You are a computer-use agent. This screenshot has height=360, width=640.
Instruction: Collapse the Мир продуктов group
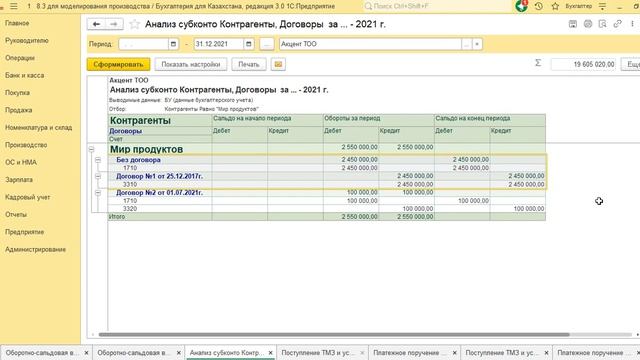[x=91, y=149]
